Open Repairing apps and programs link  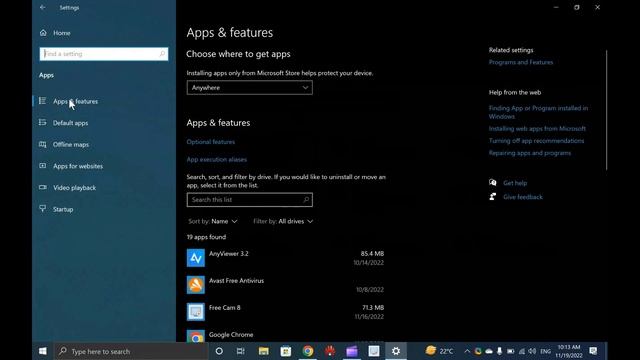point(530,153)
